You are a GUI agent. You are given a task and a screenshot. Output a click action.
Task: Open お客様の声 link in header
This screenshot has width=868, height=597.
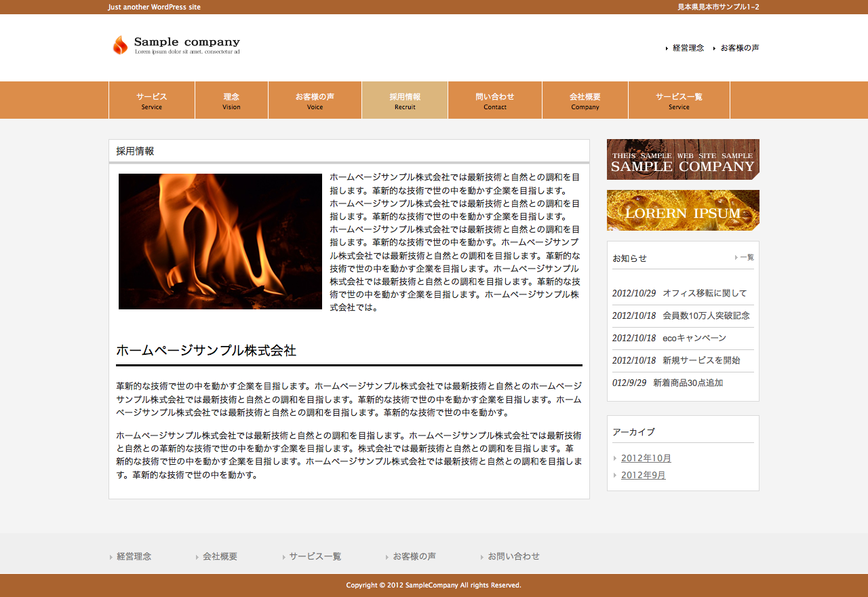[x=740, y=48]
